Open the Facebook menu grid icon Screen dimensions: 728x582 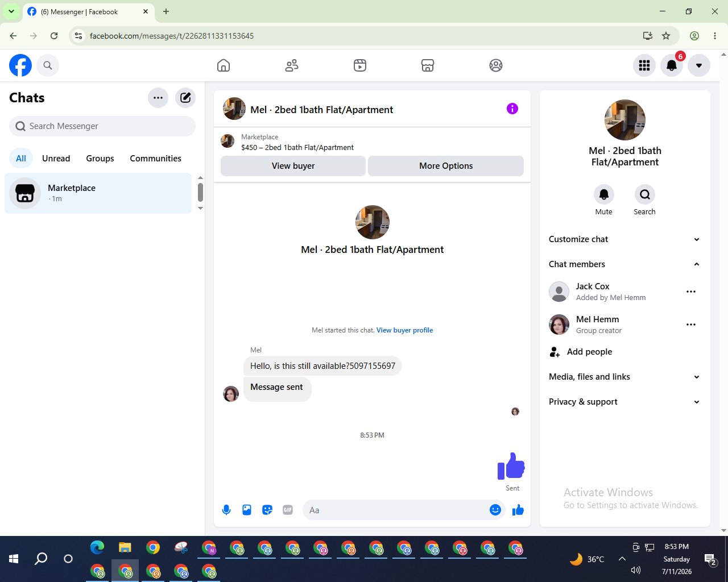tap(644, 65)
